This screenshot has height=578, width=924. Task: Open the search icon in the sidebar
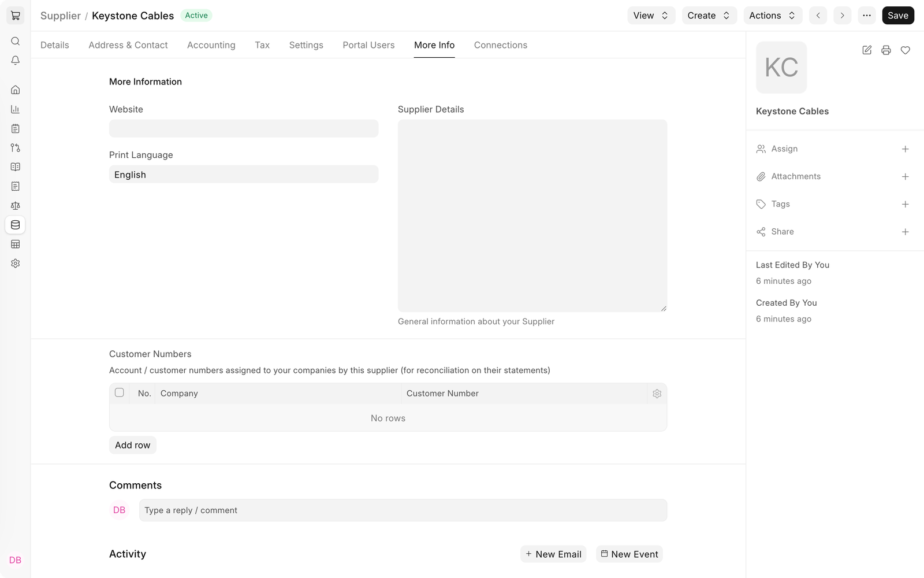16,41
